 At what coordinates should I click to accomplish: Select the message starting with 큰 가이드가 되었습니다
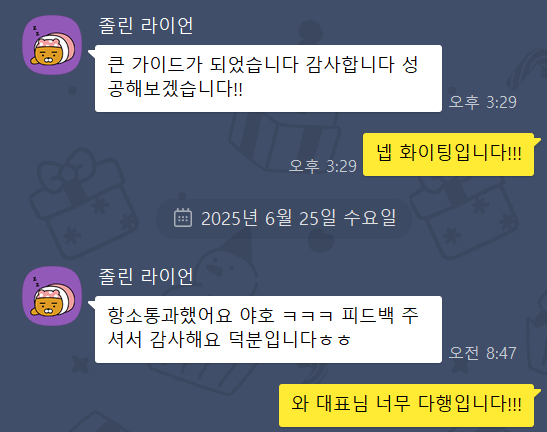click(x=268, y=79)
